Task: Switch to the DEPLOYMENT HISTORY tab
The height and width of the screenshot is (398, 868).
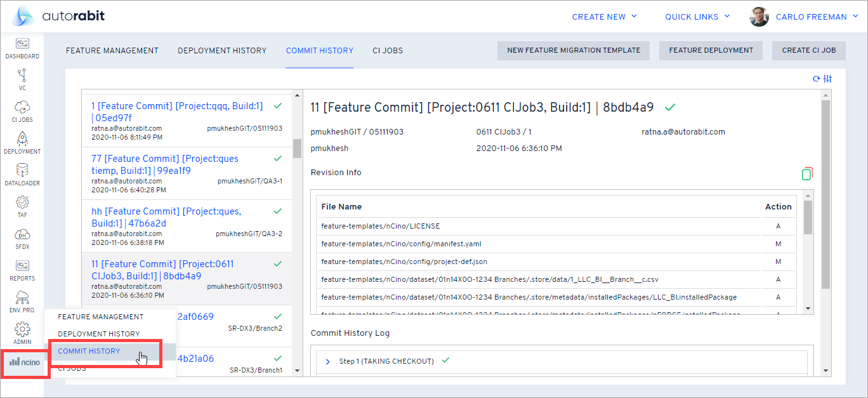Action: coord(222,50)
